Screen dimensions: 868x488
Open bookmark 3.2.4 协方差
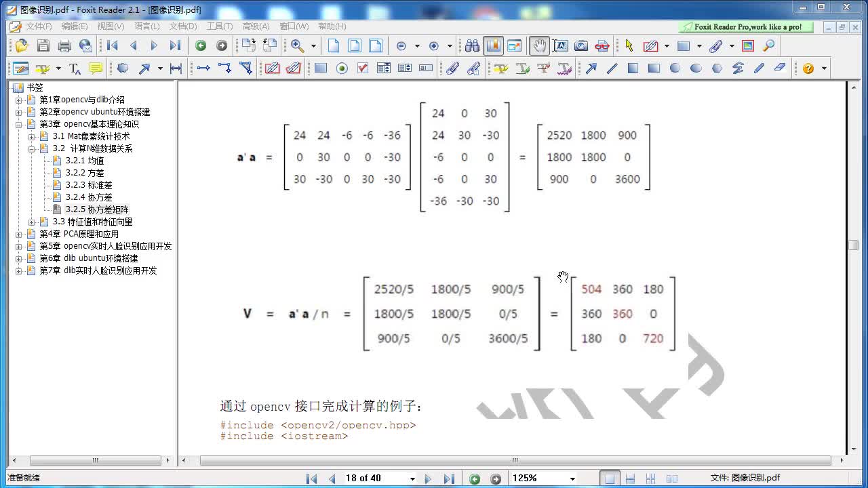[x=88, y=197]
